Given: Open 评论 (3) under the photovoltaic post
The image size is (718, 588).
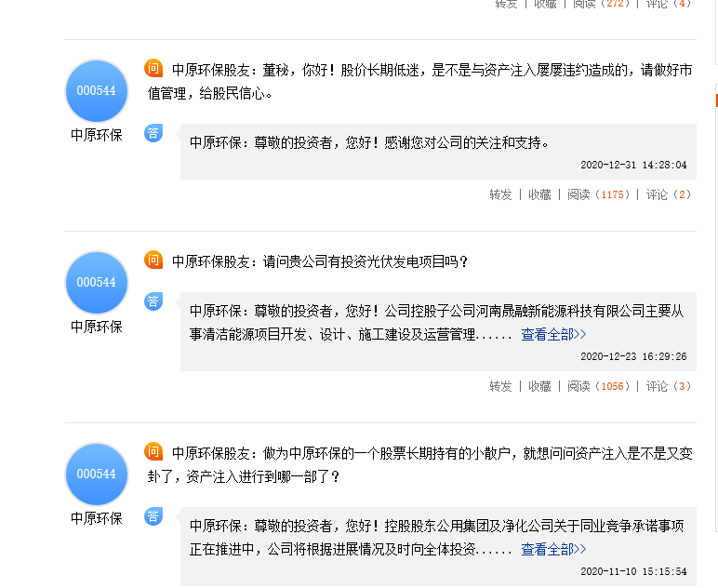Looking at the screenshot, I should 669,386.
